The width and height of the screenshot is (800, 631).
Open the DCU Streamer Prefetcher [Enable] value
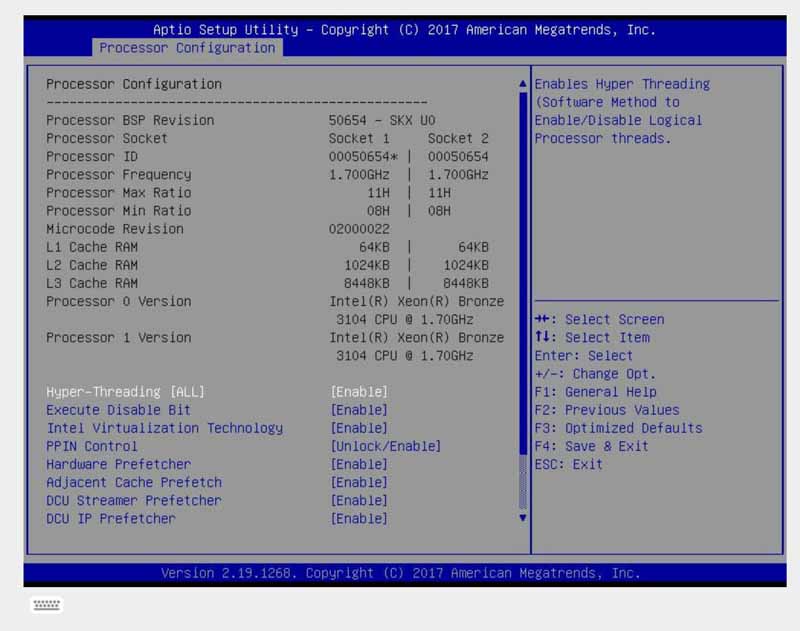pos(359,500)
